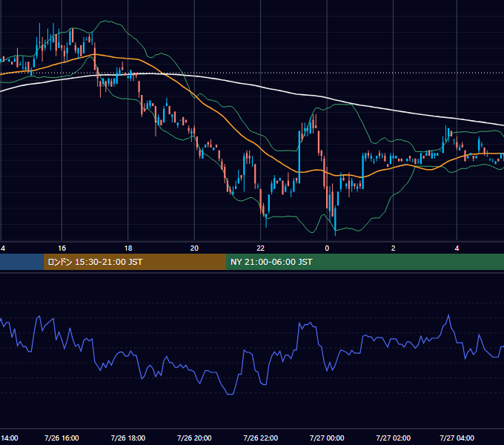Select the NY 21:00-06:00 JST session bar
Viewport: 504px width, 445px height.
coord(365,262)
